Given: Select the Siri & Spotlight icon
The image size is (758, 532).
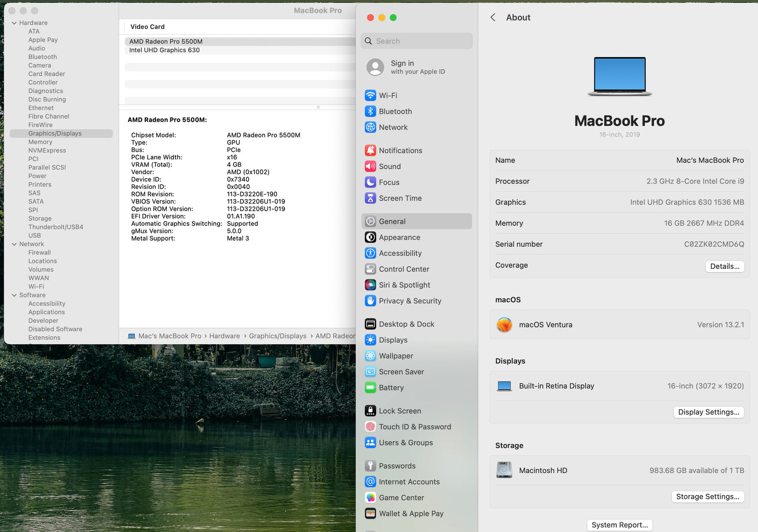Looking at the screenshot, I should pos(370,285).
